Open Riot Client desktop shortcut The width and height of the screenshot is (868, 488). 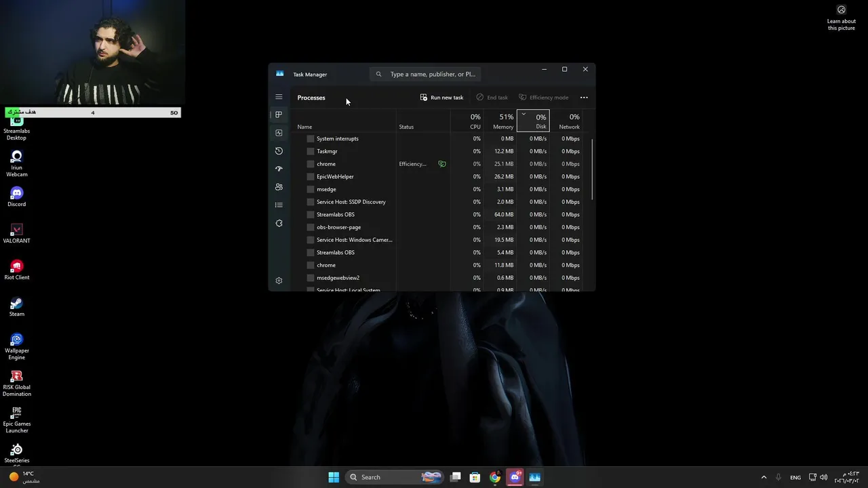[x=17, y=270]
